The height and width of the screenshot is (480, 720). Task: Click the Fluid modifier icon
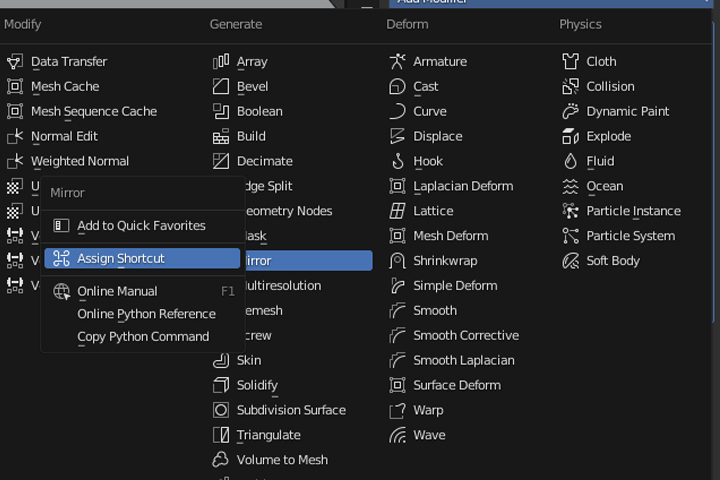pyautogui.click(x=570, y=161)
